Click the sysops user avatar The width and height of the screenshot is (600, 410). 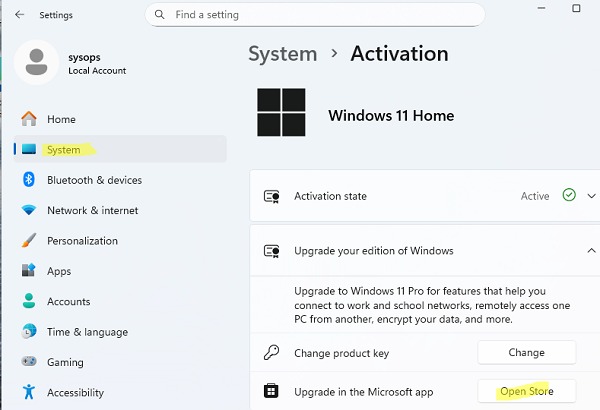coord(36,62)
